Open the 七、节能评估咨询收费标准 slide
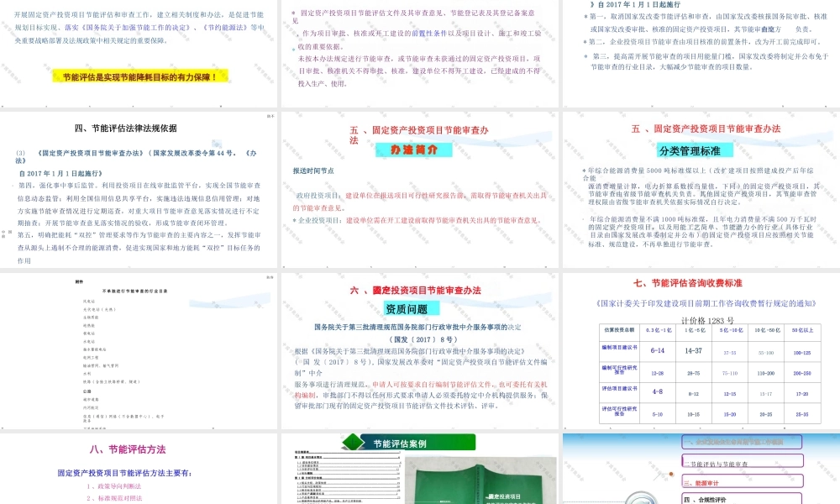This screenshot has width=840, height=504. tap(703, 283)
